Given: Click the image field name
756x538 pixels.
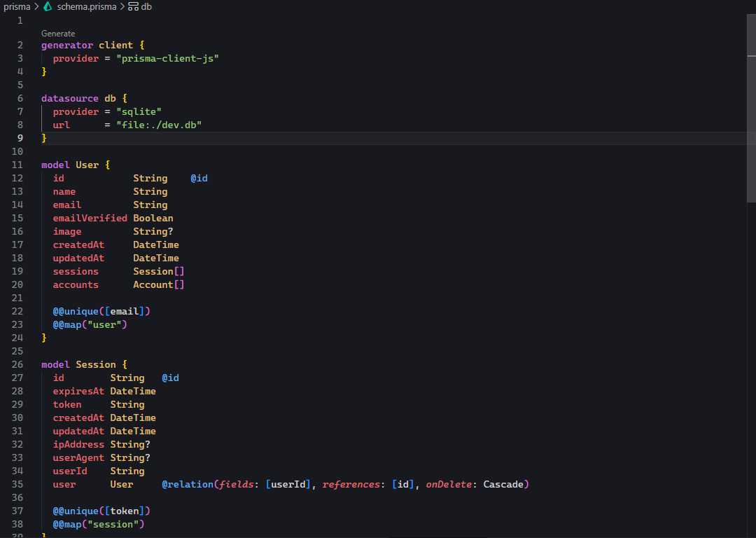Looking at the screenshot, I should click(67, 232).
